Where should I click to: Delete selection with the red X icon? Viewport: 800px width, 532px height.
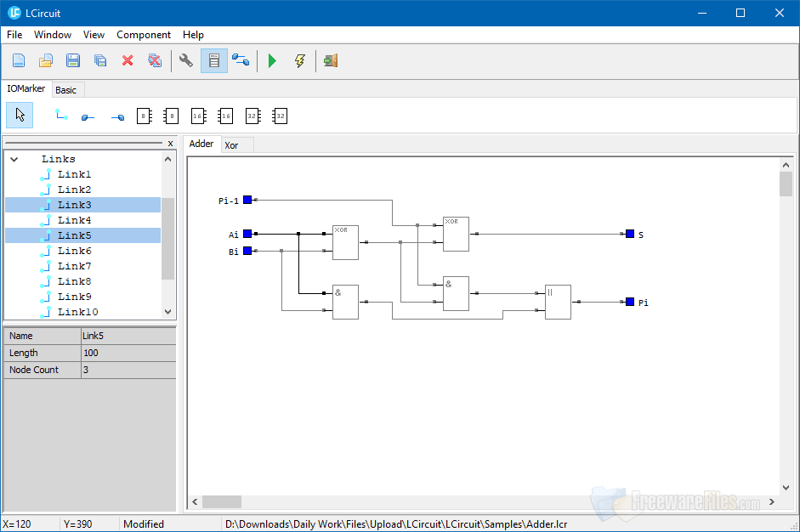(128, 60)
